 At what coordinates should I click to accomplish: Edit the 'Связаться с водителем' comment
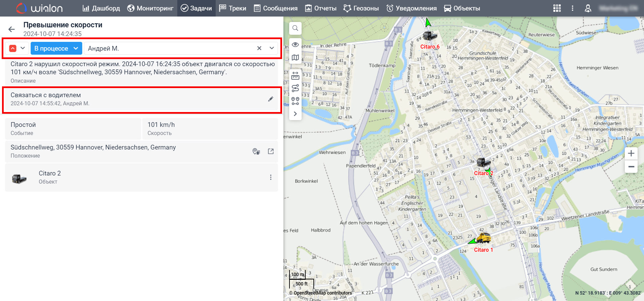point(271,99)
